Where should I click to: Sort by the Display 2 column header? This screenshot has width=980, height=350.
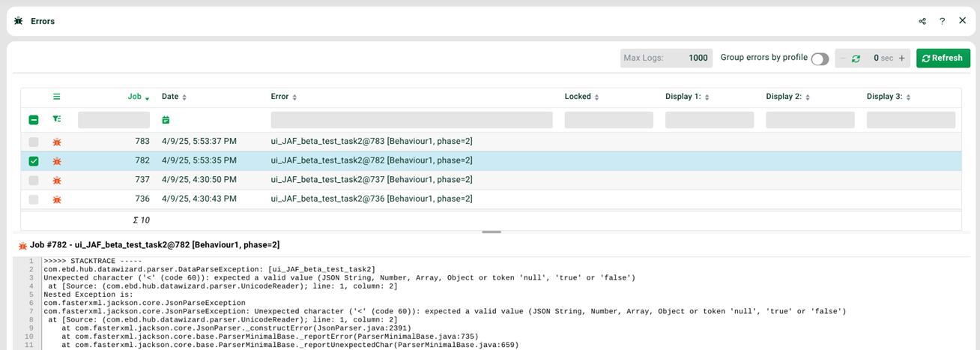(x=789, y=97)
